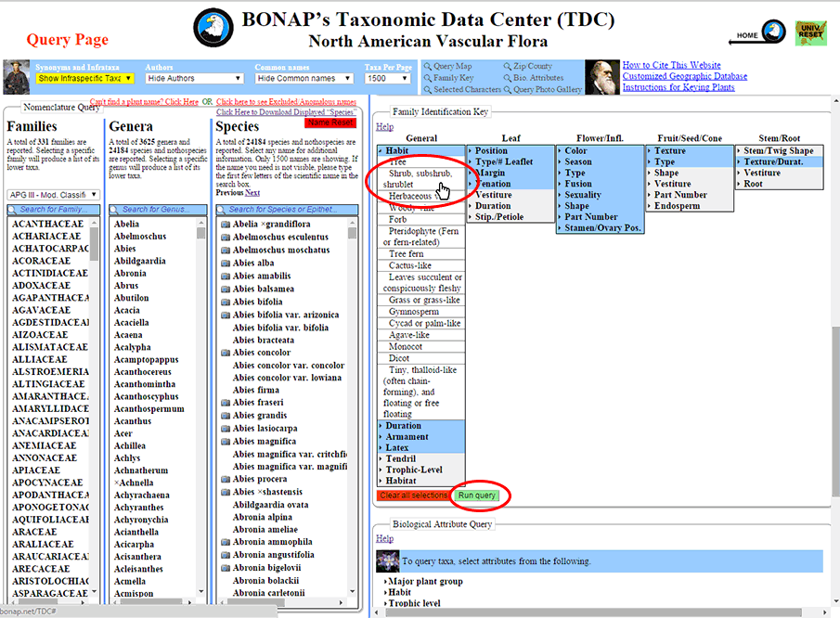Viewport: 840px width, 618px height.
Task: Choose Grass or grass-like habit
Action: point(421,300)
